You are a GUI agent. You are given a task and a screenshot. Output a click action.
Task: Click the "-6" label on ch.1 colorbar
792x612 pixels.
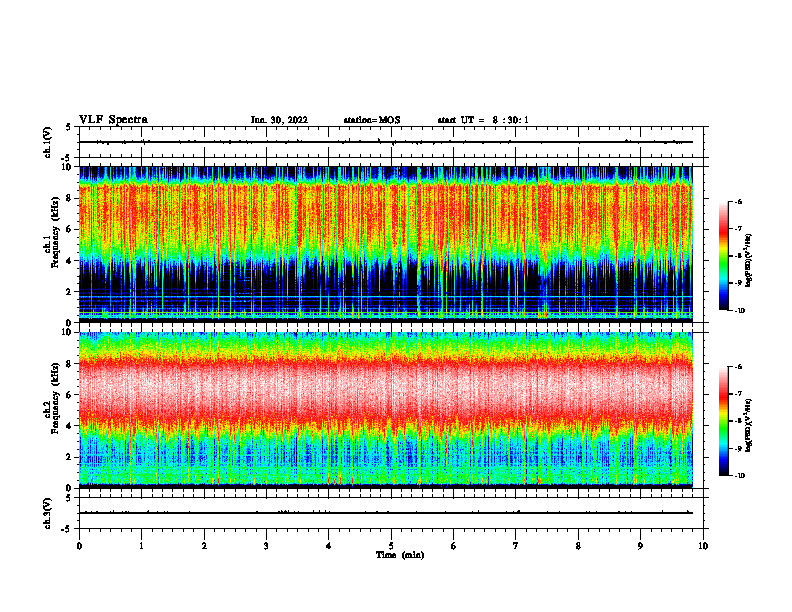click(x=738, y=201)
